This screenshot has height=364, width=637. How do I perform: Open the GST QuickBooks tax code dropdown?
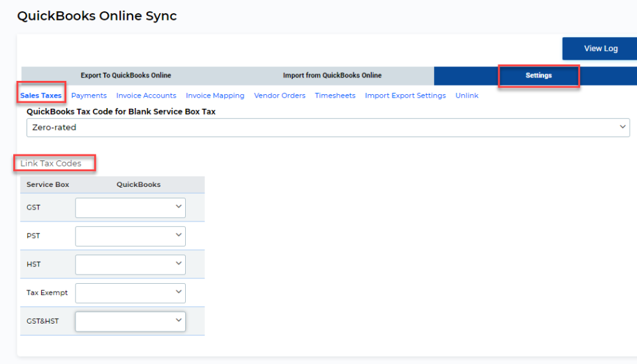(x=130, y=208)
